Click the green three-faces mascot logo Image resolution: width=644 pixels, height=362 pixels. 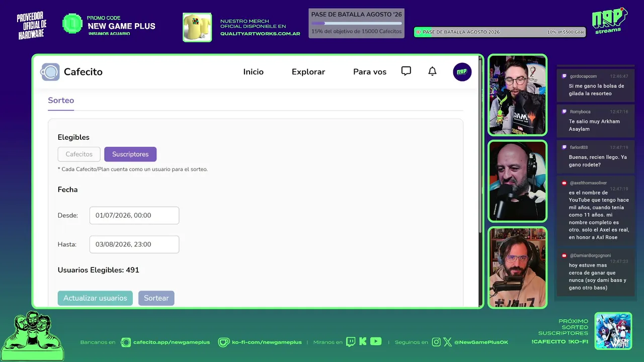[x=32, y=335]
